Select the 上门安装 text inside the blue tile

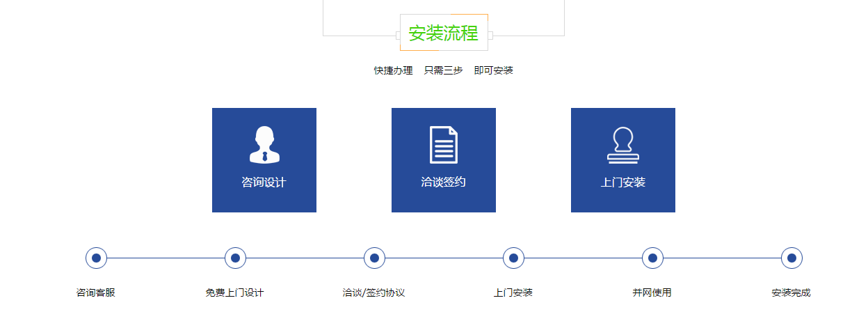623,182
